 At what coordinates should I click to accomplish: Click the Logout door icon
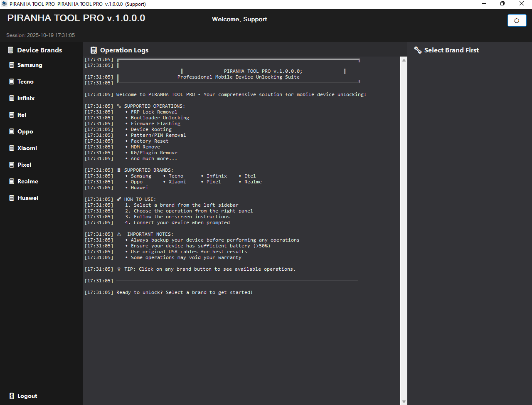tap(12, 396)
